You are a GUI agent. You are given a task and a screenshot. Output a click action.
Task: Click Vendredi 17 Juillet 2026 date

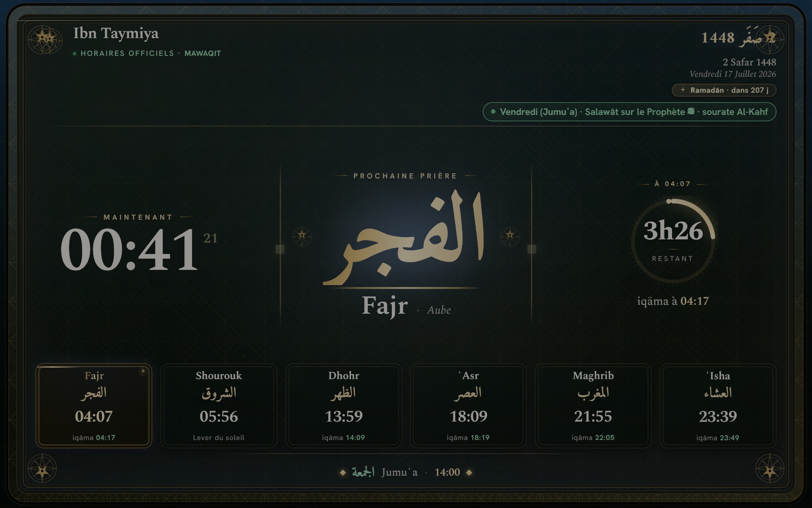click(x=732, y=74)
